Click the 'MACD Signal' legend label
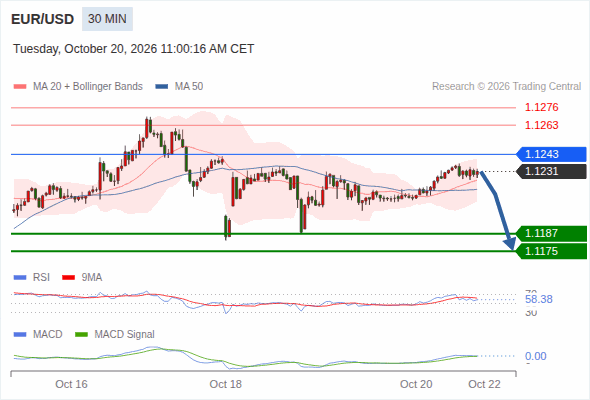590x400 pixels. [125, 335]
